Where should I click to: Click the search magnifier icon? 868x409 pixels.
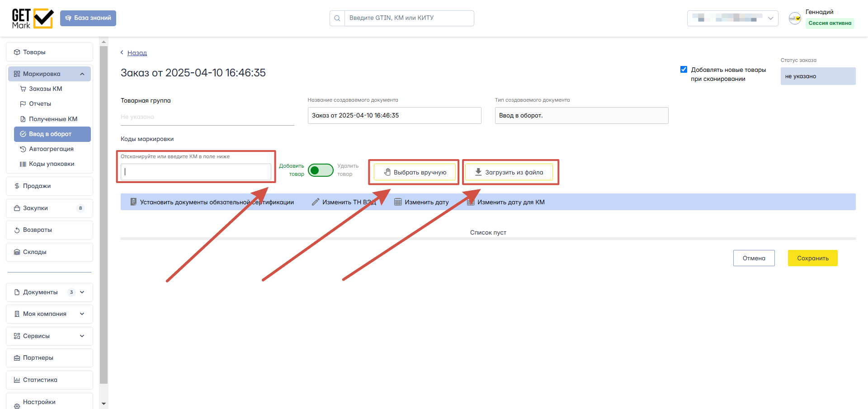[337, 19]
